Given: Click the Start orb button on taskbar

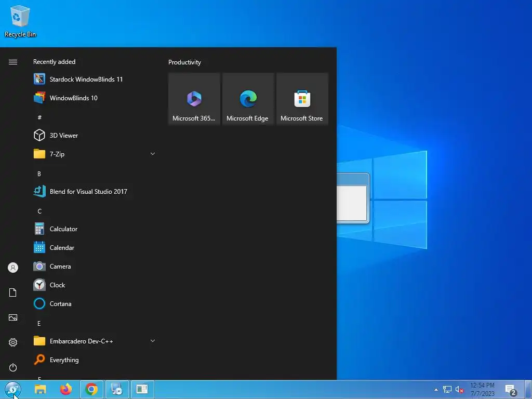Looking at the screenshot, I should [13, 390].
